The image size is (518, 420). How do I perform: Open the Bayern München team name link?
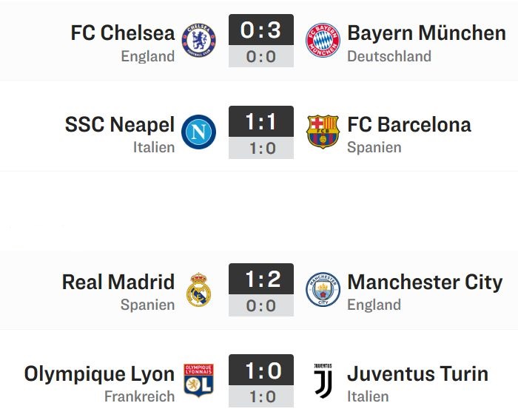pyautogui.click(x=426, y=33)
